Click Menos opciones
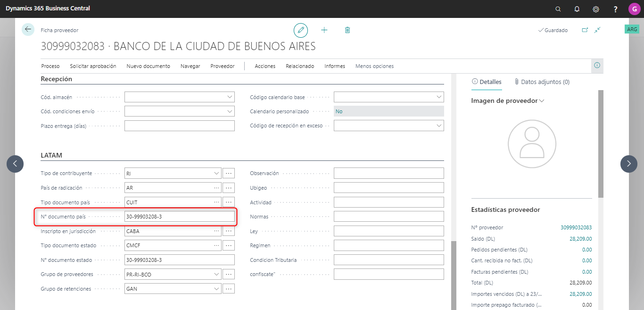Screen dimensions: 644x310 click(x=374, y=66)
